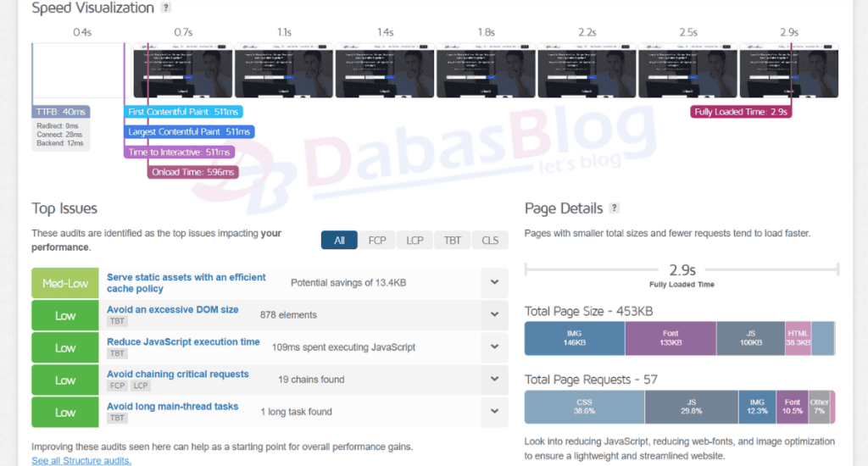Open 'Avoid chaining critical requests' audit

(x=178, y=374)
